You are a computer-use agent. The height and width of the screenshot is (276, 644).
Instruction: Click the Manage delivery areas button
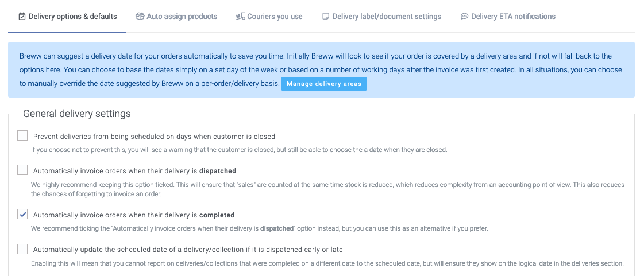pos(323,84)
